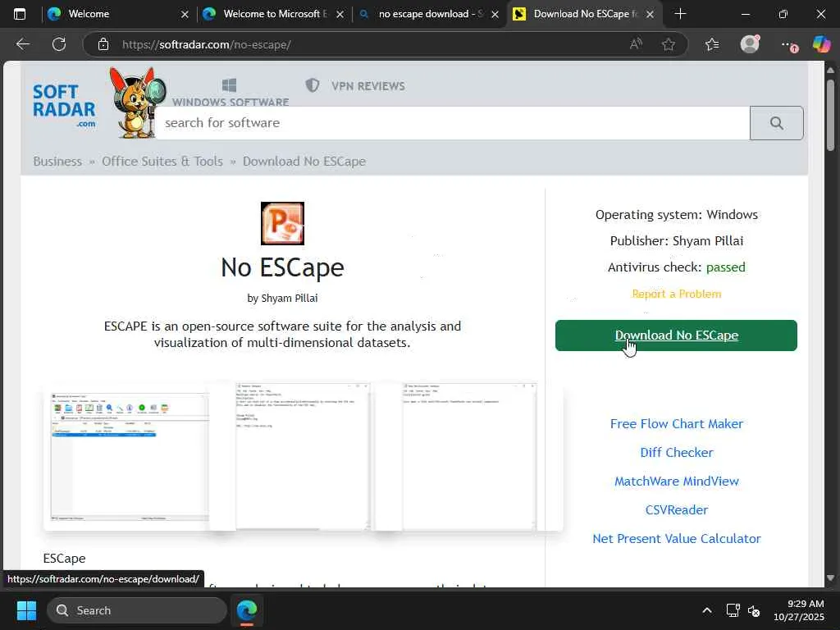Open muted volume tray icon
Screen dimensions: 840x630
click(754, 610)
